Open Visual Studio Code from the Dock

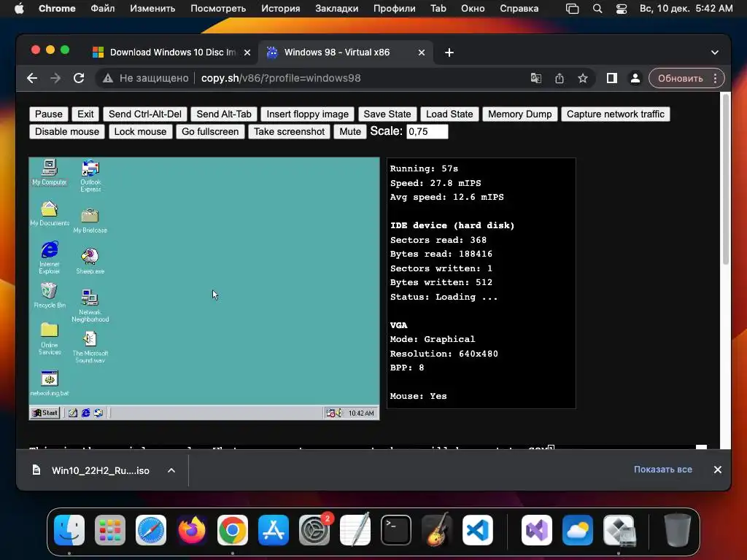(477, 530)
